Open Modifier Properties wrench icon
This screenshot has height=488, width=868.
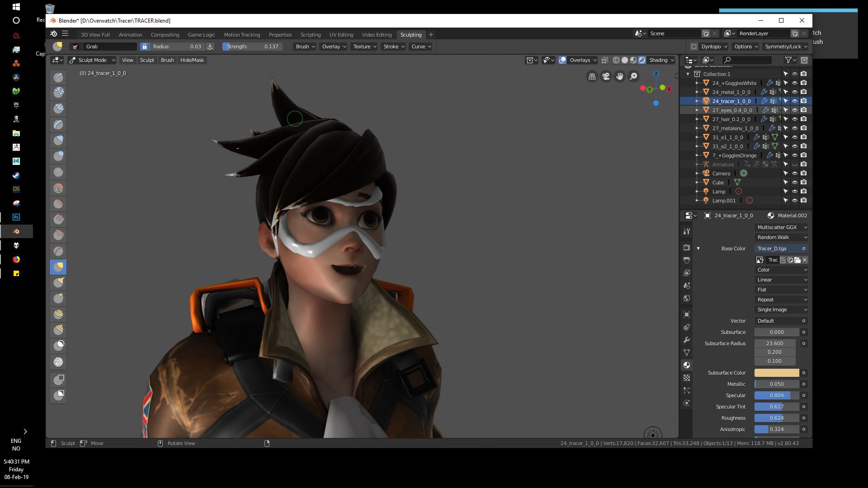tap(687, 340)
